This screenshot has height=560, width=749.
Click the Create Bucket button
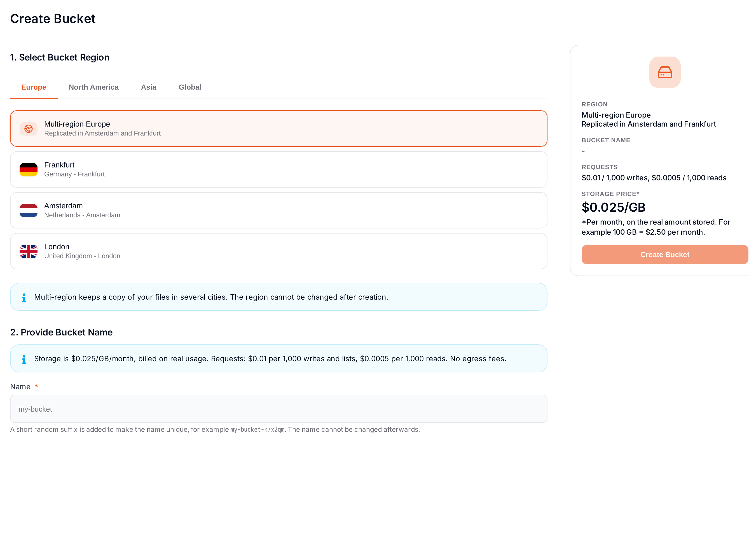point(665,255)
